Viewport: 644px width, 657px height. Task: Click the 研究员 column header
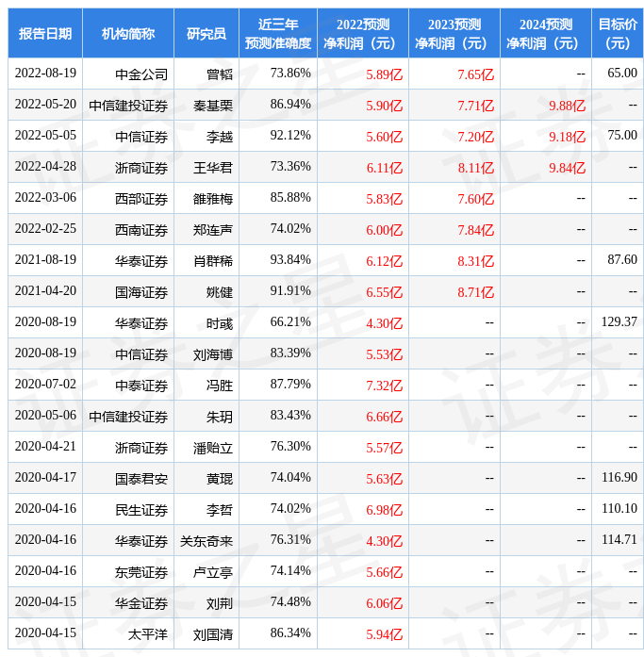pos(206,33)
